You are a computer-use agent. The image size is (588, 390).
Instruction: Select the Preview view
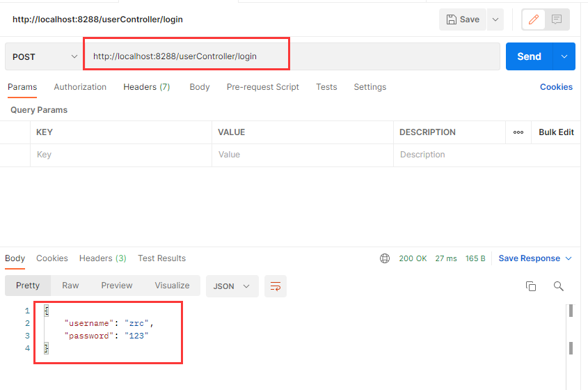click(117, 286)
